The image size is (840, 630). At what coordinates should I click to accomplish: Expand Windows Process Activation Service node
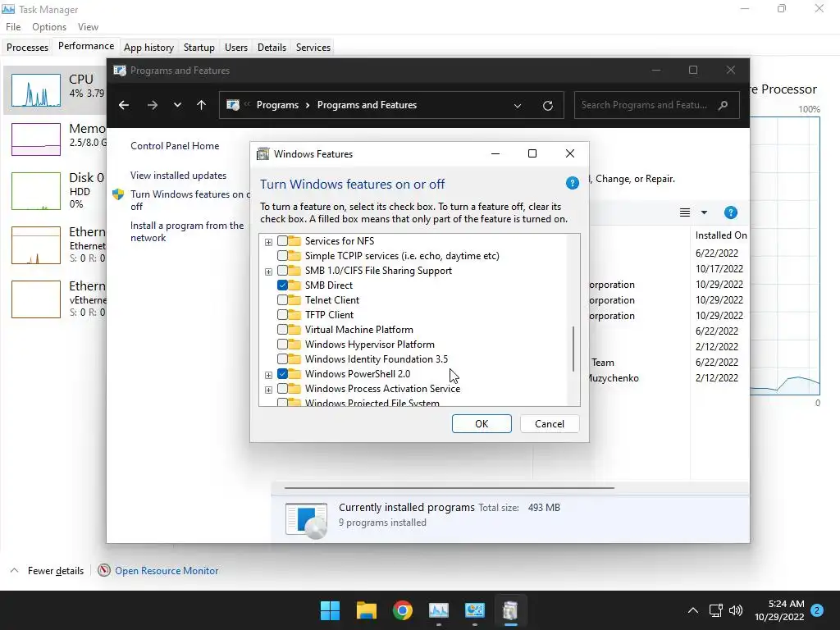268,390
